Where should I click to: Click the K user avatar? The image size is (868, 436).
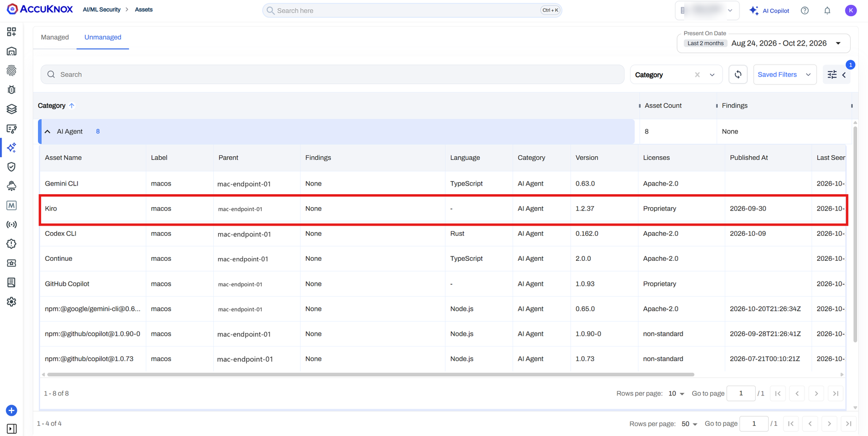coord(851,10)
